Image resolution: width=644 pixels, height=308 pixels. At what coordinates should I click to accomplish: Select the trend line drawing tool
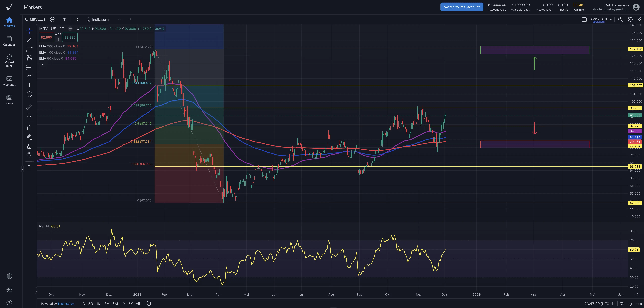pyautogui.click(x=29, y=40)
